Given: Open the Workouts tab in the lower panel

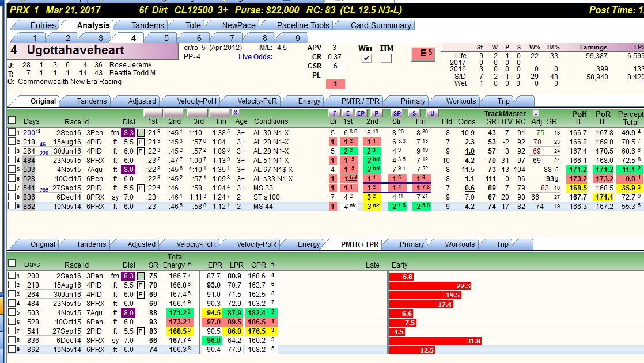Looking at the screenshot, I should coord(460,244).
